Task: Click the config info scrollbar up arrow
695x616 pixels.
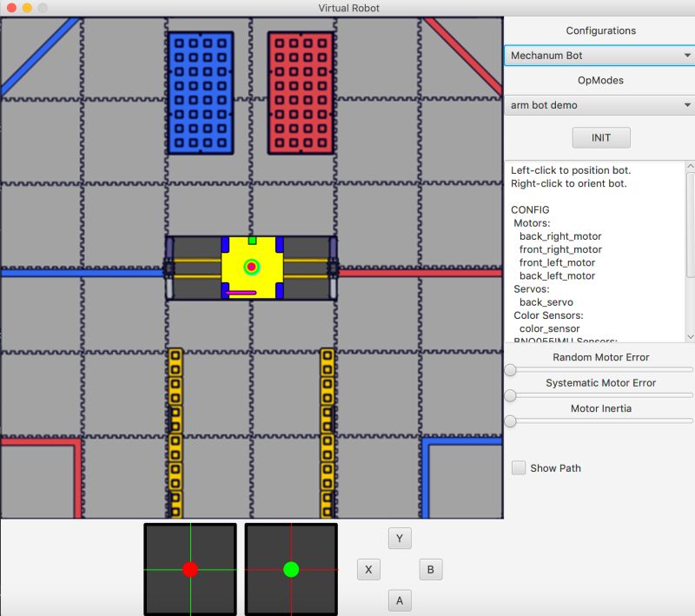Action: coord(691,166)
